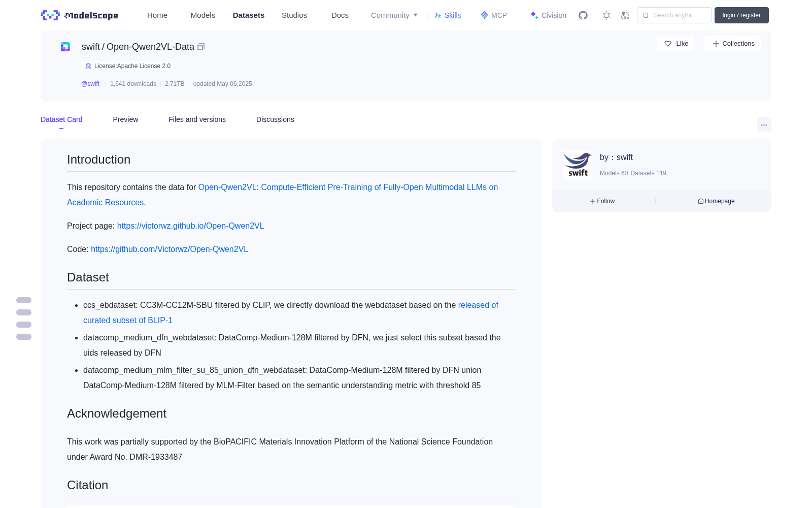Switch language with the translate icon

[x=625, y=15]
